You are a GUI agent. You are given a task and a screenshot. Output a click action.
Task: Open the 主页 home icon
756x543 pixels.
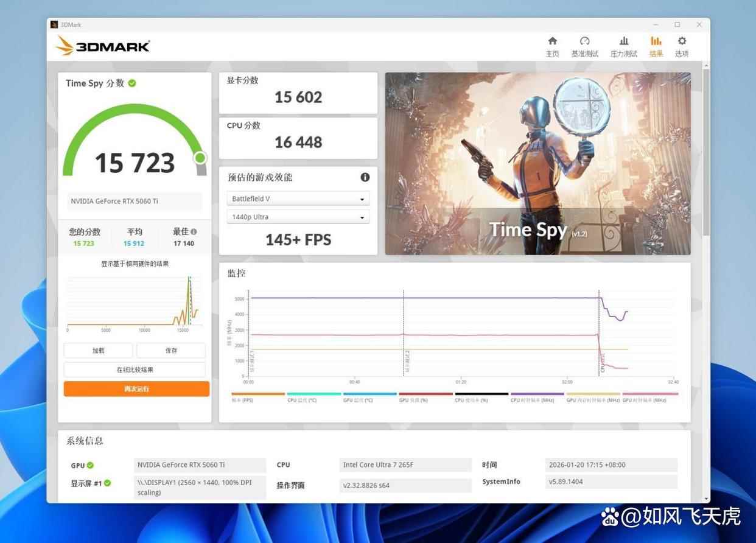[x=552, y=41]
